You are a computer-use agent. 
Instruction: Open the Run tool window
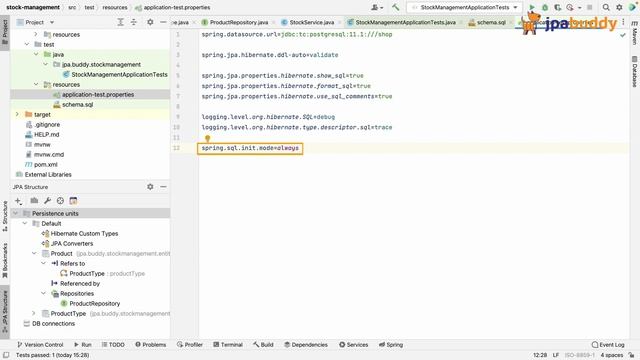(x=83, y=345)
